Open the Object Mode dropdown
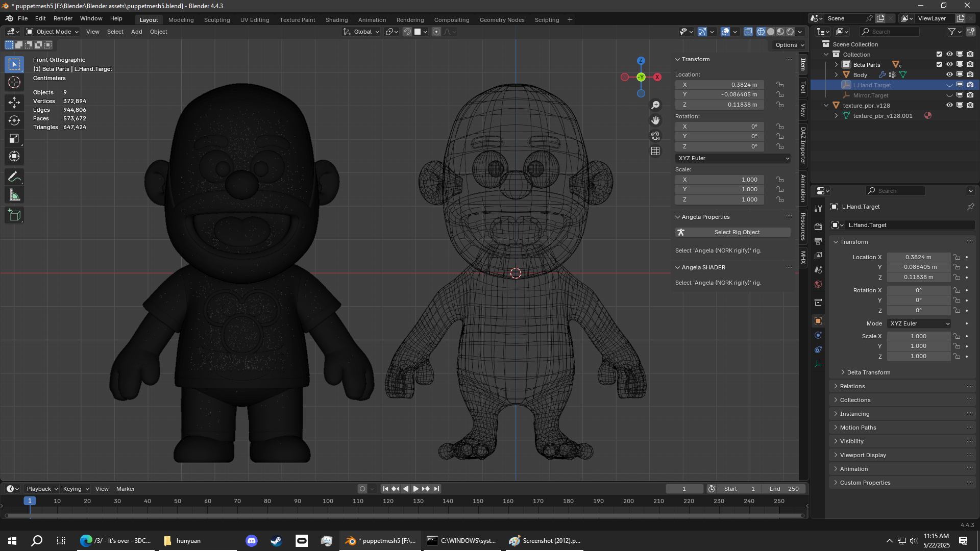This screenshot has height=551, width=980. [x=53, y=32]
